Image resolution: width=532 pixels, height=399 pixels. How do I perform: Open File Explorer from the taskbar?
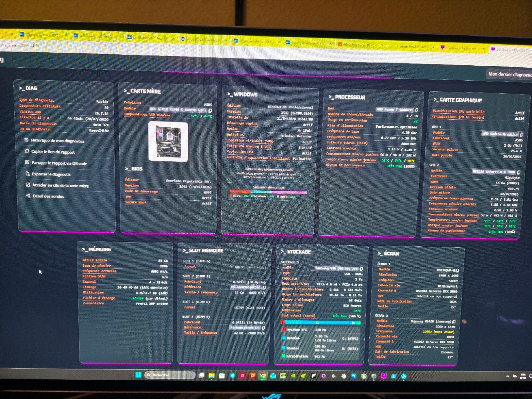pyautogui.click(x=211, y=376)
